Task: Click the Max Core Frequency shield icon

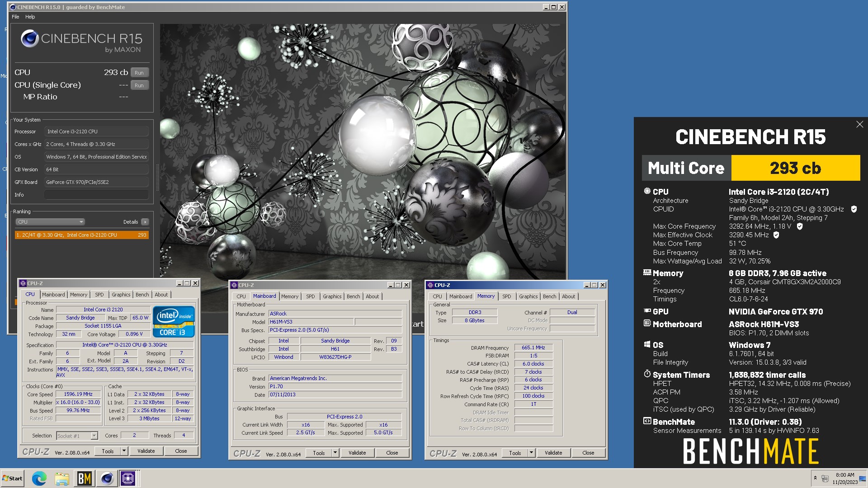Action: click(800, 226)
